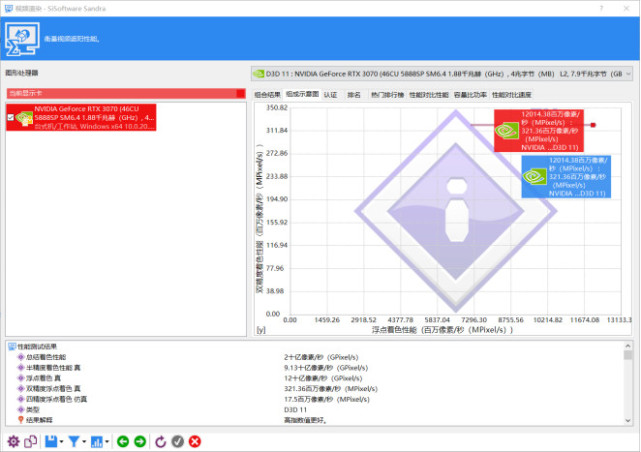Click the 5837.04 x-axis label
Image resolution: width=641 pixels, height=452 pixels.
[437, 320]
